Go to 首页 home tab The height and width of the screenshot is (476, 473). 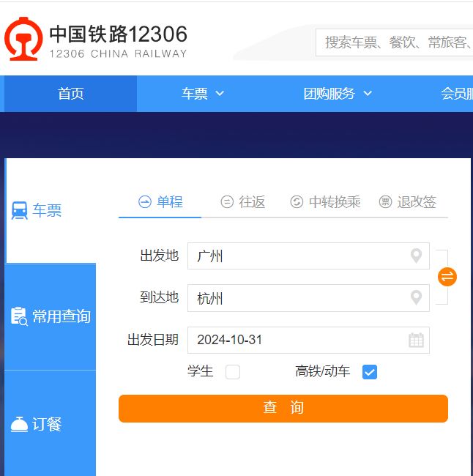pos(71,94)
